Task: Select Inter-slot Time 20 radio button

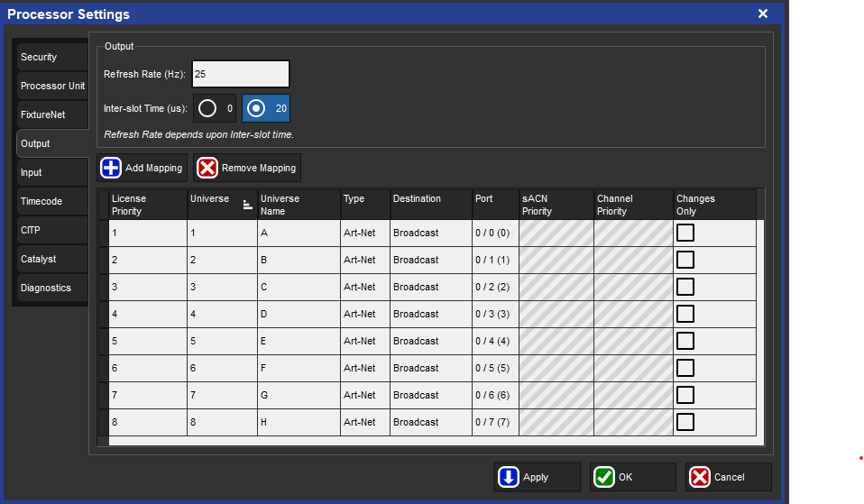Action: (256, 108)
